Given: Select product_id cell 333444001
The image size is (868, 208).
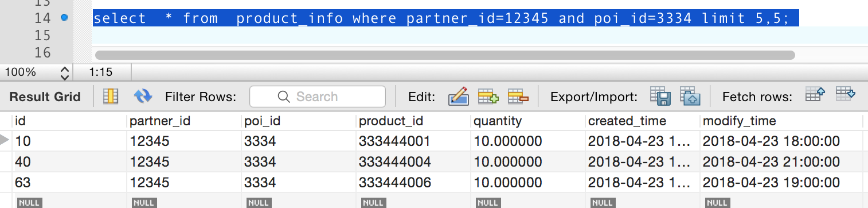Looking at the screenshot, I should pos(413,141).
